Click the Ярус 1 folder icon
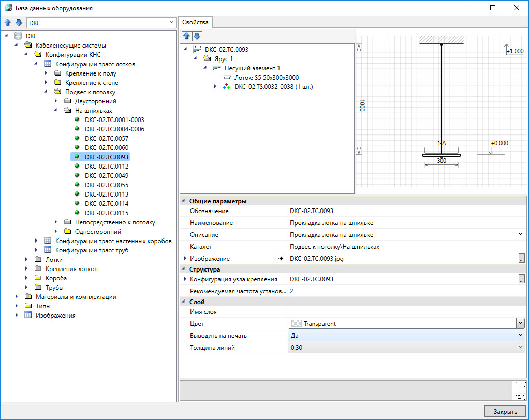The image size is (529, 420). [207, 58]
